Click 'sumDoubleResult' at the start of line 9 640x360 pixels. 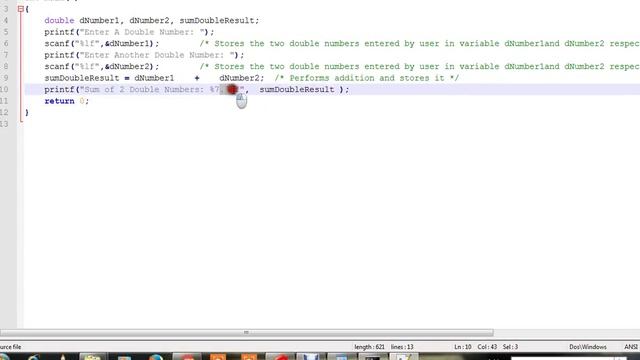click(82, 78)
